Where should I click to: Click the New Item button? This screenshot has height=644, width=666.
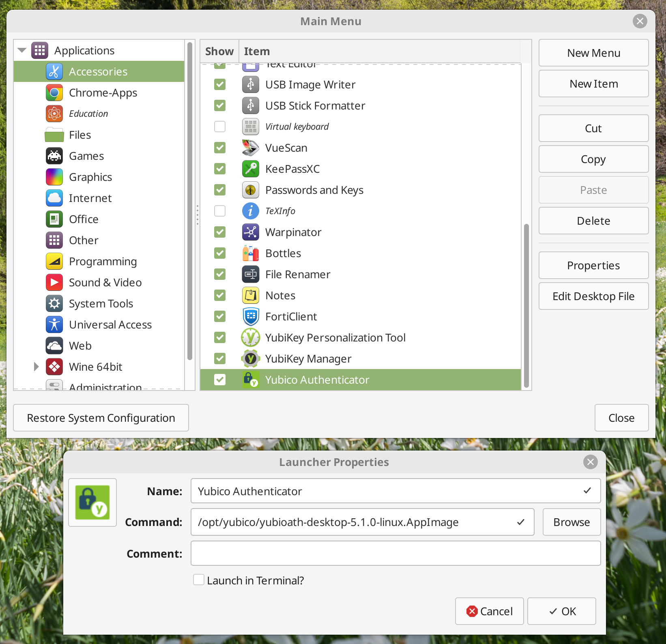click(x=593, y=84)
